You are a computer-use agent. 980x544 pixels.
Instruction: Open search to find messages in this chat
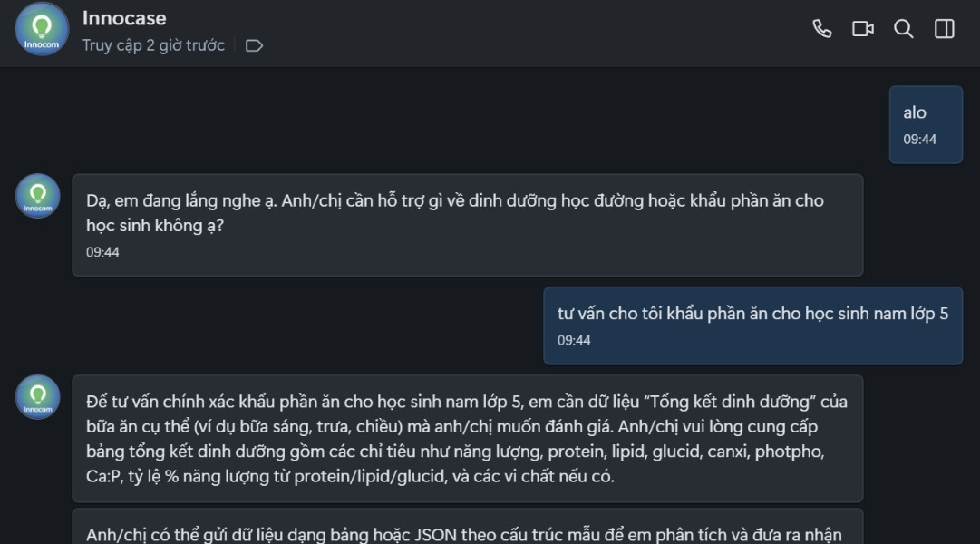(902, 28)
